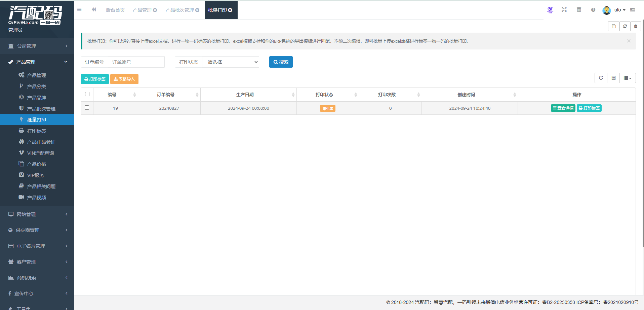
Task: Expand the 公司管理 sidebar menu
Action: 37,46
